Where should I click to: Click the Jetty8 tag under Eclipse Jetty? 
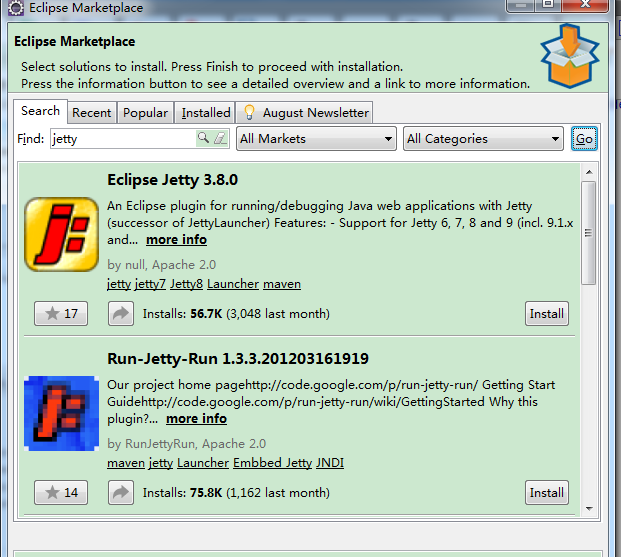[x=187, y=284]
